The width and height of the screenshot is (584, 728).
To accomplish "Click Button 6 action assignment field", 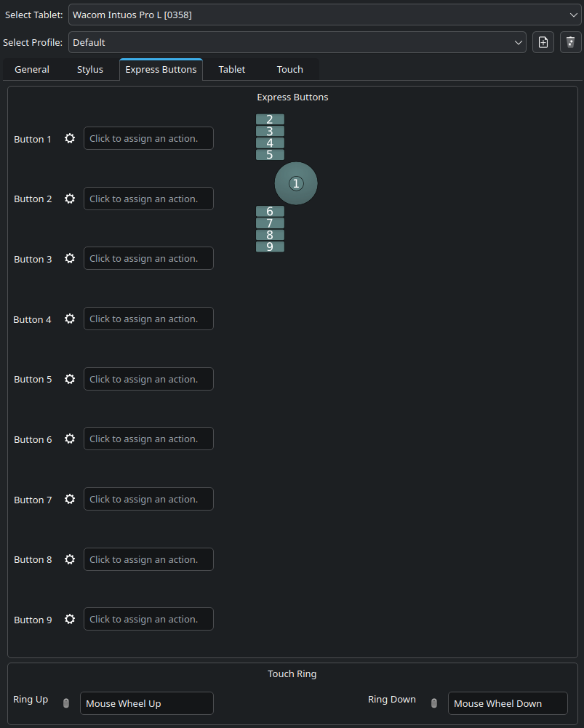I will coord(148,439).
